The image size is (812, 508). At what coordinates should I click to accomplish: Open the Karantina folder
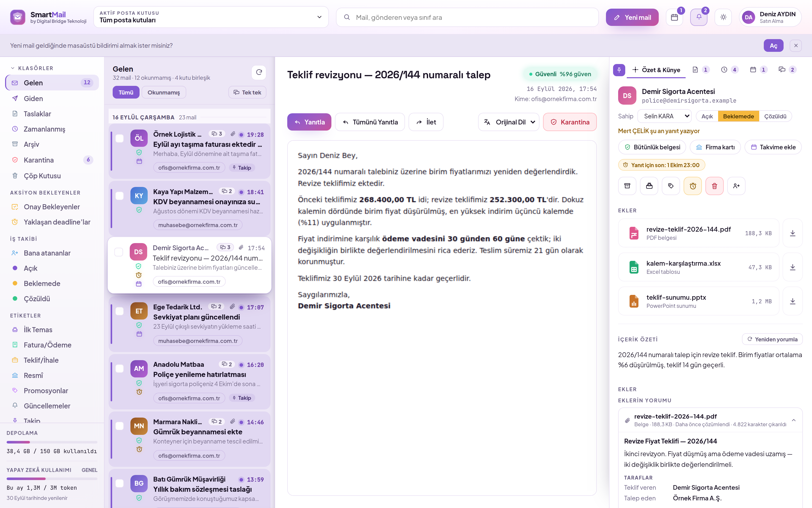coord(52,160)
